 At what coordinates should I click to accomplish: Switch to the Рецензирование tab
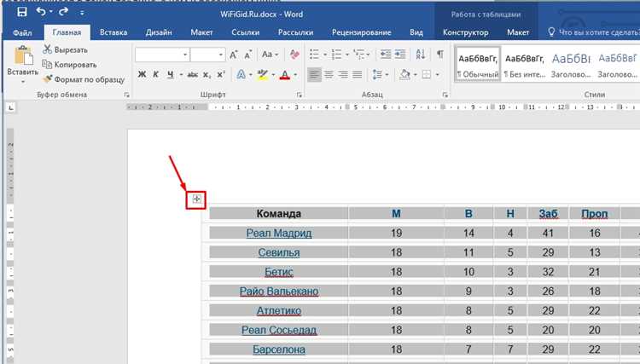pyautogui.click(x=362, y=32)
